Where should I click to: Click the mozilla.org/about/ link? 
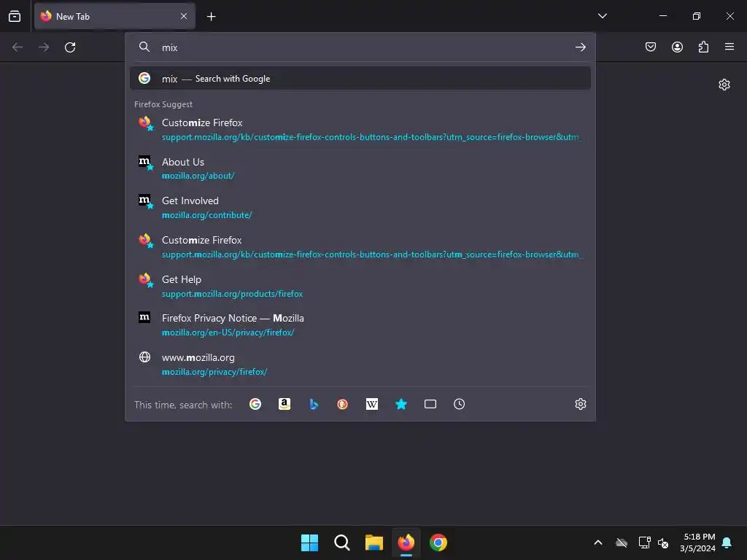click(198, 176)
